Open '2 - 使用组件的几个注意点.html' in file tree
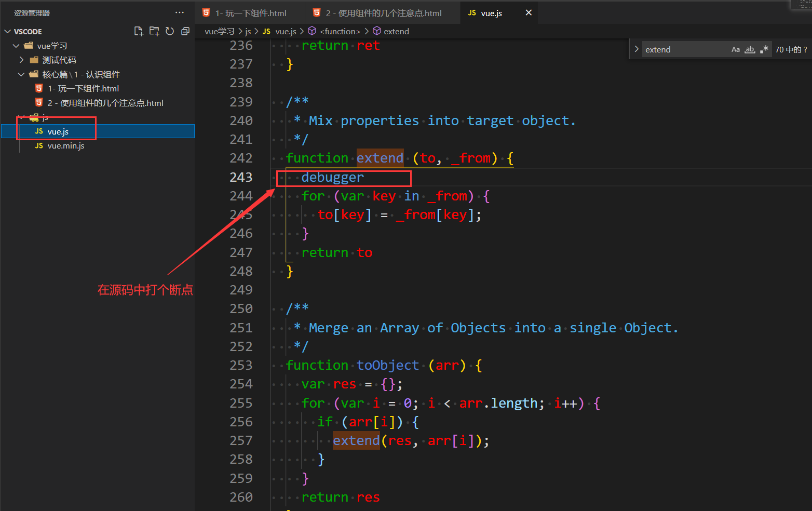 (x=105, y=103)
